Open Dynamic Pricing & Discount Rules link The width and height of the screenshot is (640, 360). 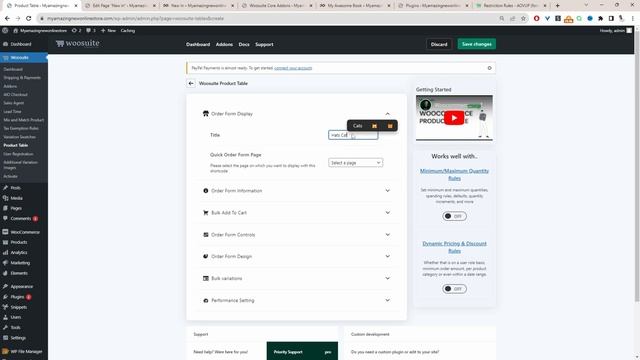click(x=454, y=247)
